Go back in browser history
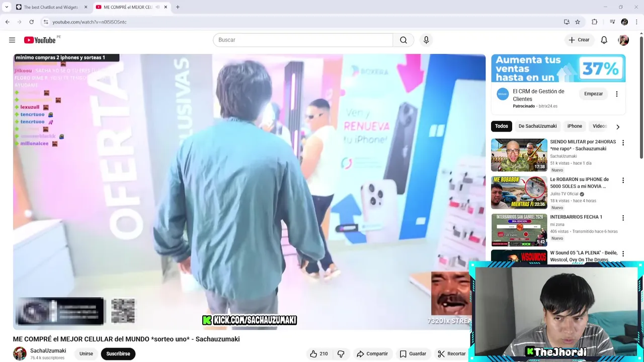The image size is (644, 362). (x=7, y=22)
